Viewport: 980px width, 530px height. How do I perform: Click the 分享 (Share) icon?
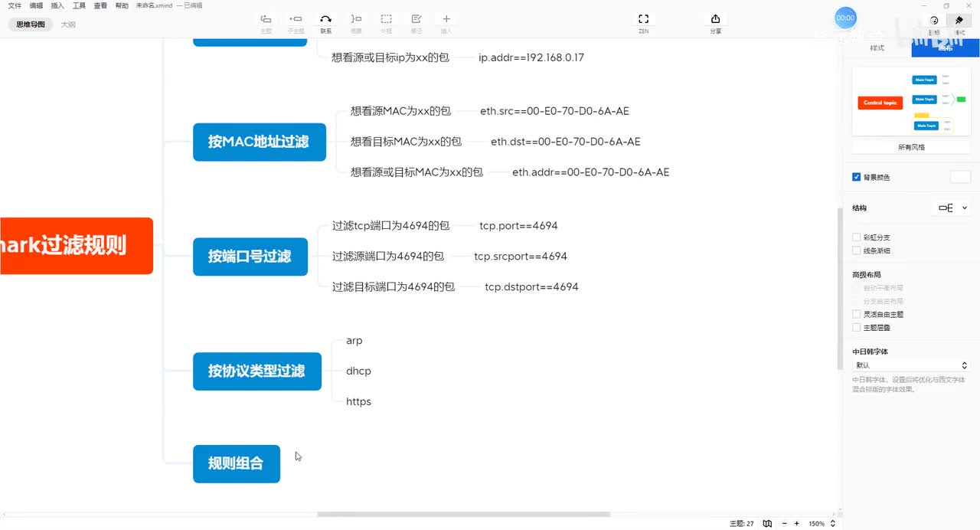(715, 19)
